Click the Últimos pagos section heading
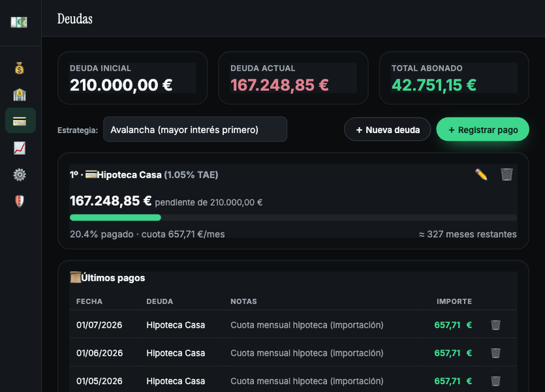 [107, 278]
